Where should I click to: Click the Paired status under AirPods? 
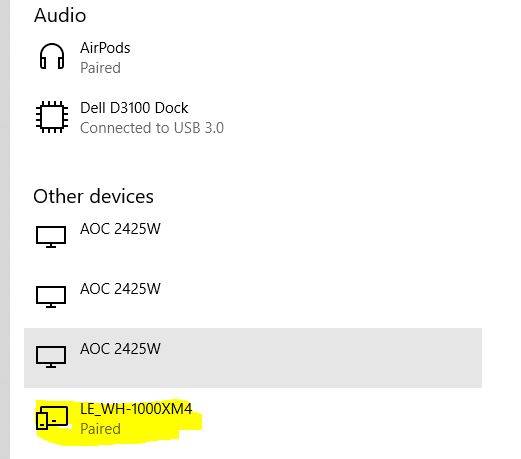click(100, 68)
